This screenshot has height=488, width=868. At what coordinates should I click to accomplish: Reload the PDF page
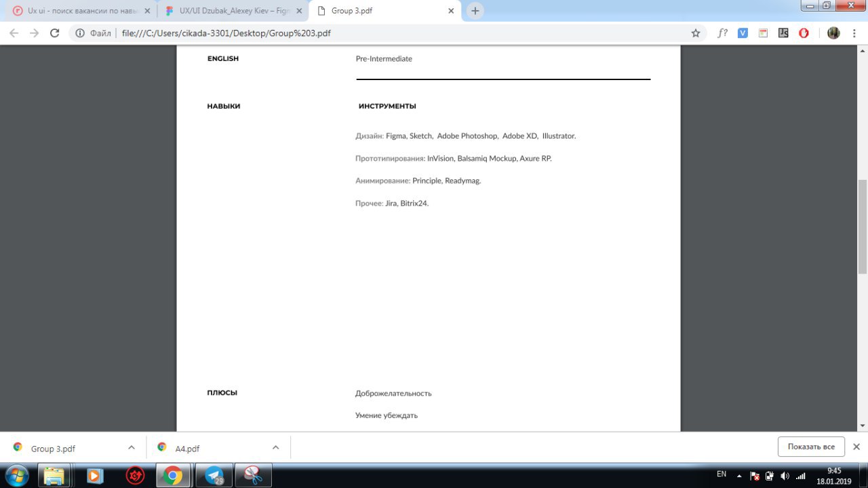pos(55,33)
